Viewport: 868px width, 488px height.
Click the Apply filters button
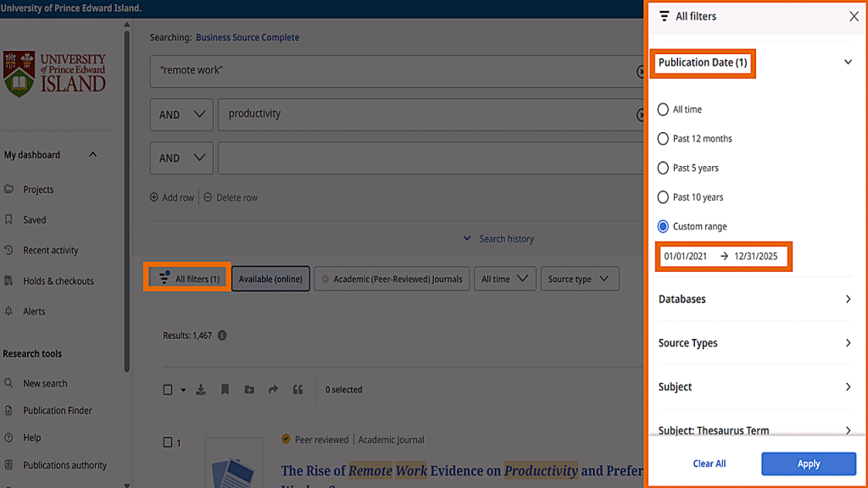coord(808,463)
